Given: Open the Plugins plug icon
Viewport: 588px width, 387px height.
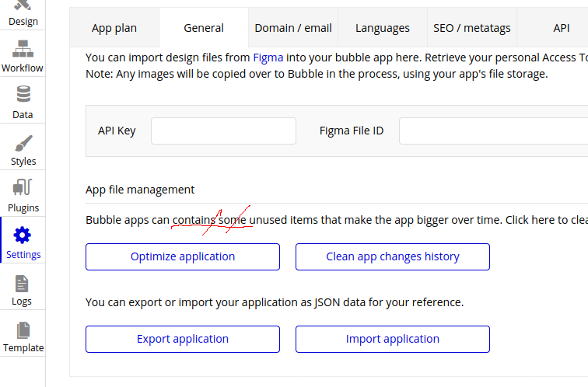Looking at the screenshot, I should coord(23,189).
